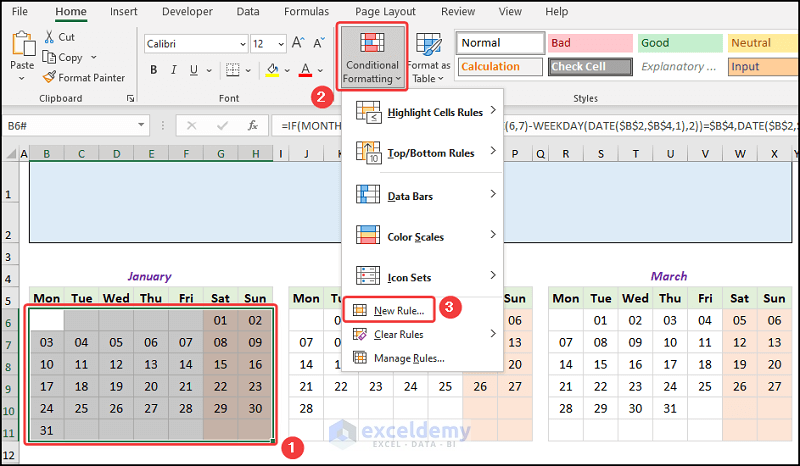Switch to the Formulas tab
800x466 pixels.
[307, 11]
